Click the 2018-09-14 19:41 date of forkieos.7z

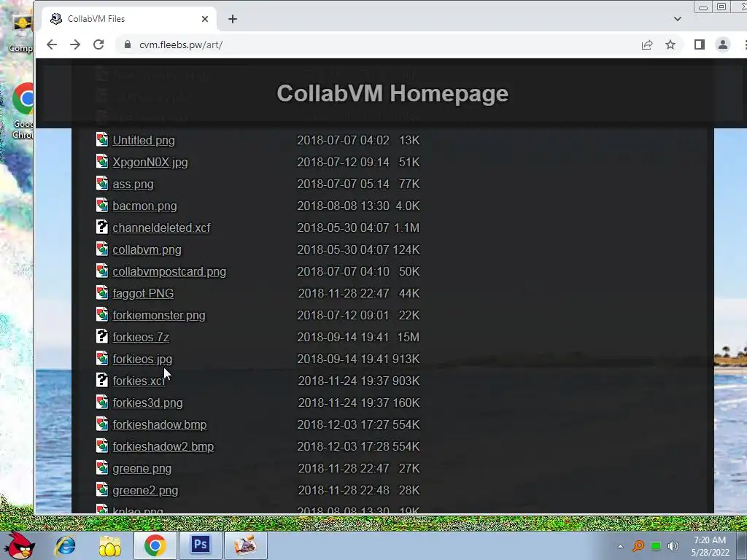click(x=343, y=338)
